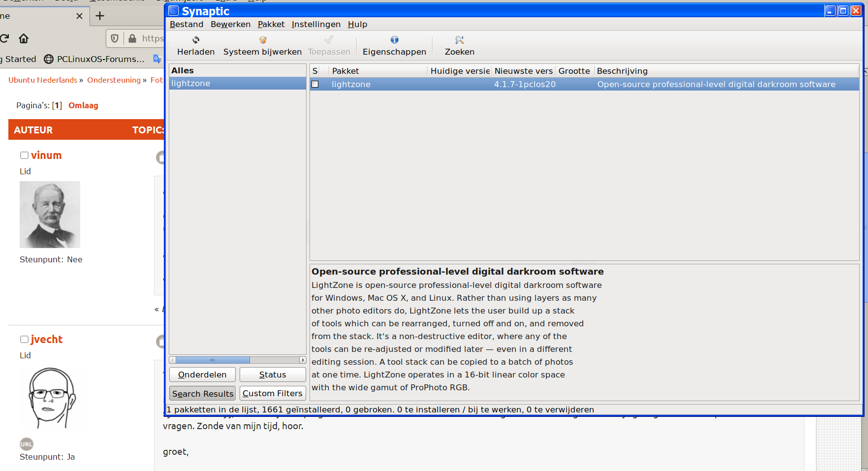Click the URL badge under jvecht
This screenshot has height=471, width=868.
tap(27, 444)
